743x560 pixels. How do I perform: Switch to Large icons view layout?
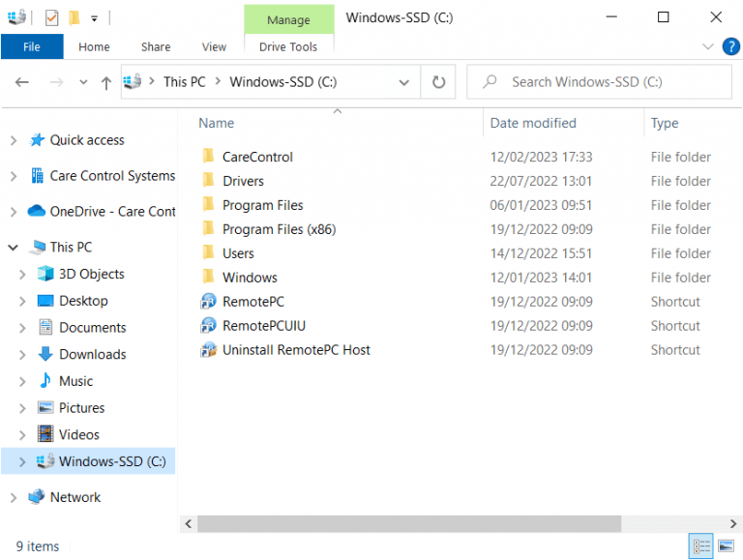[726, 546]
